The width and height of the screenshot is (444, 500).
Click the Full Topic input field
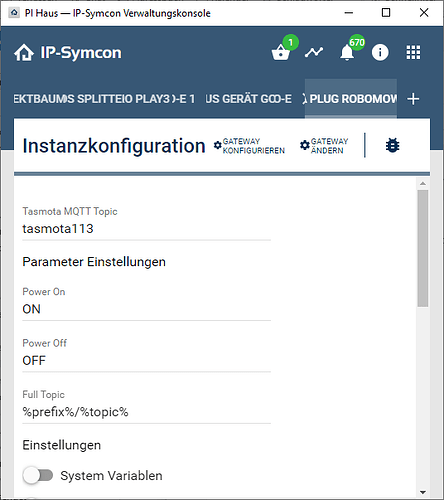(x=146, y=412)
